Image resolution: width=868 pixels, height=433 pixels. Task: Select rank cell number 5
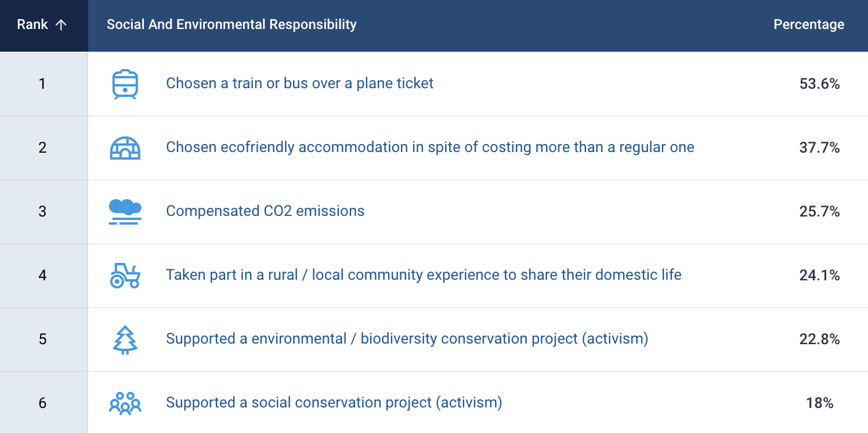click(x=42, y=339)
